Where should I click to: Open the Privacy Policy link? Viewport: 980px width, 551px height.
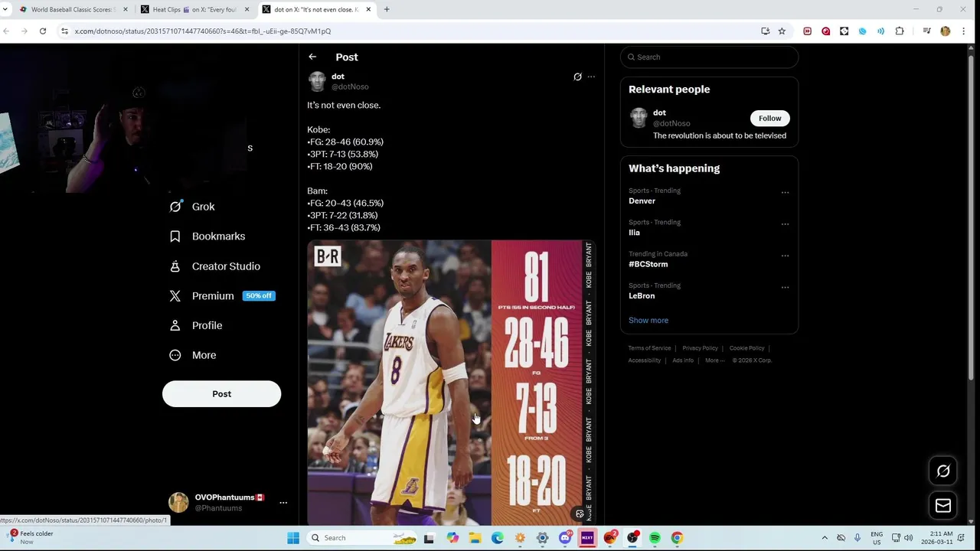tap(700, 348)
